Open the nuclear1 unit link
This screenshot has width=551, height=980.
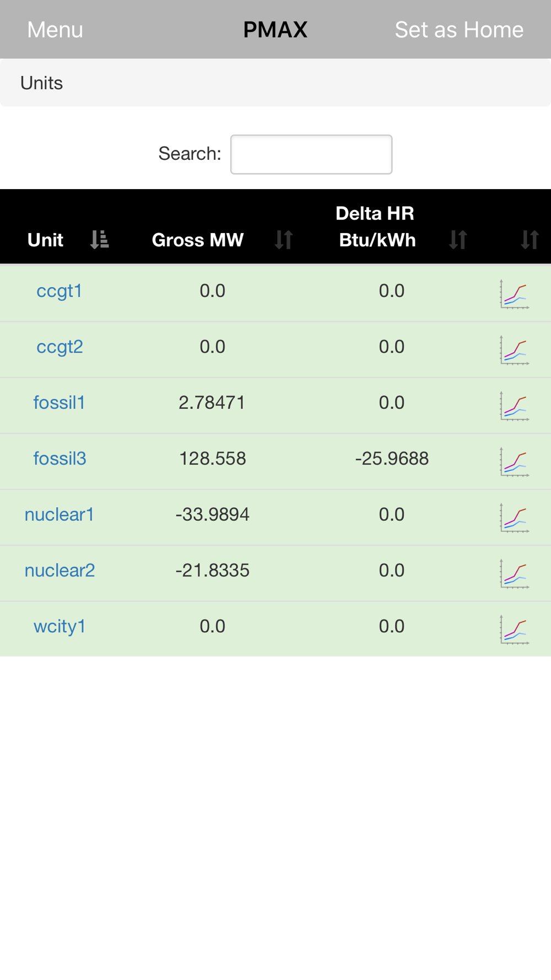point(60,514)
